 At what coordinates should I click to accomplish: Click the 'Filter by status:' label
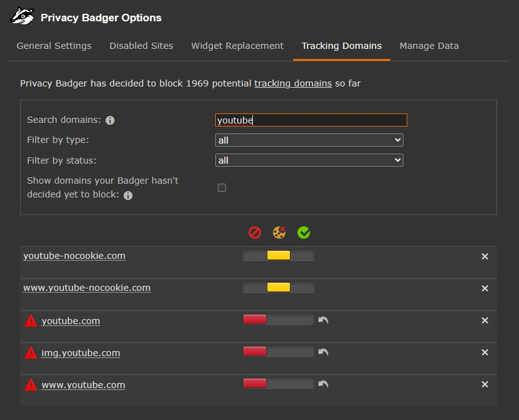(62, 160)
